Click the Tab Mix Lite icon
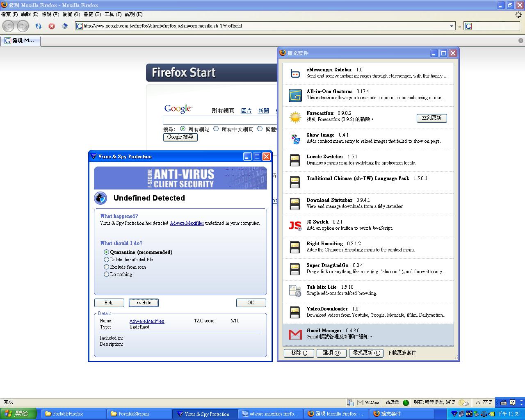 pos(295,291)
